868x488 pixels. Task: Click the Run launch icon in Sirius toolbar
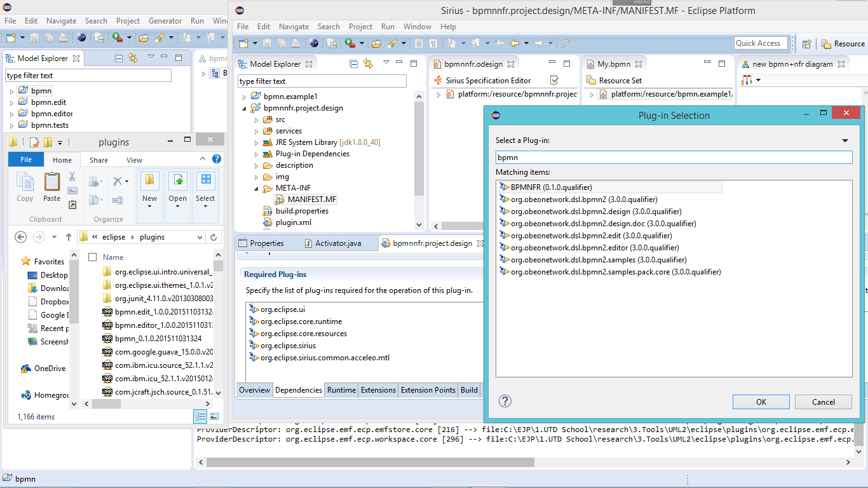pos(350,43)
